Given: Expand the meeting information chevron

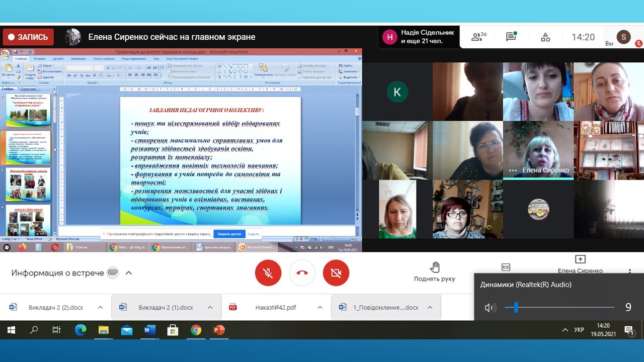Looking at the screenshot, I should 129,273.
